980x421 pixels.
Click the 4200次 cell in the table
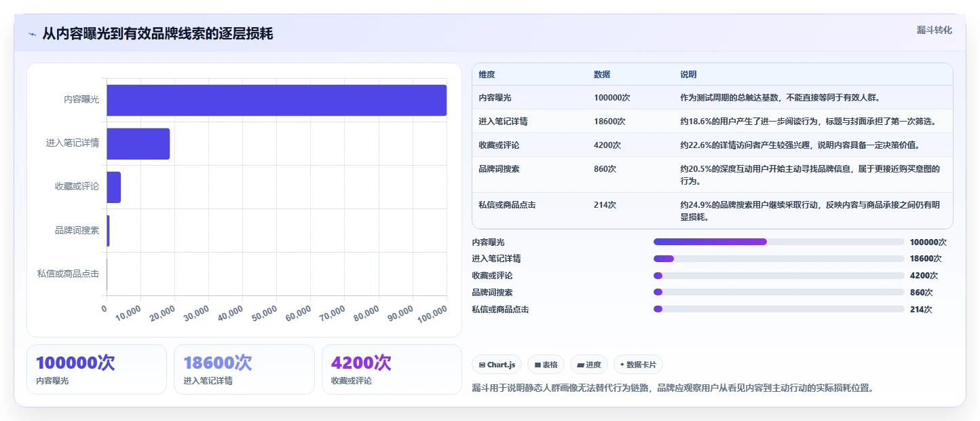[x=607, y=145]
